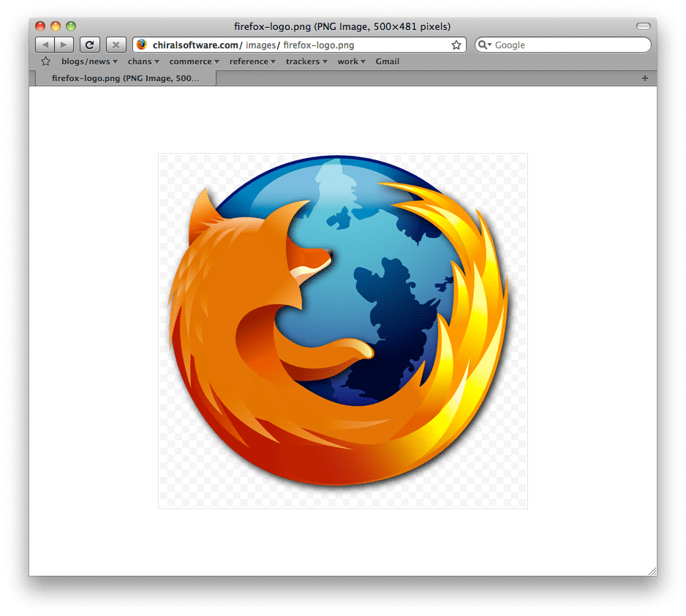Click the Forward navigation arrow
Image resolution: width=686 pixels, height=616 pixels.
point(64,45)
